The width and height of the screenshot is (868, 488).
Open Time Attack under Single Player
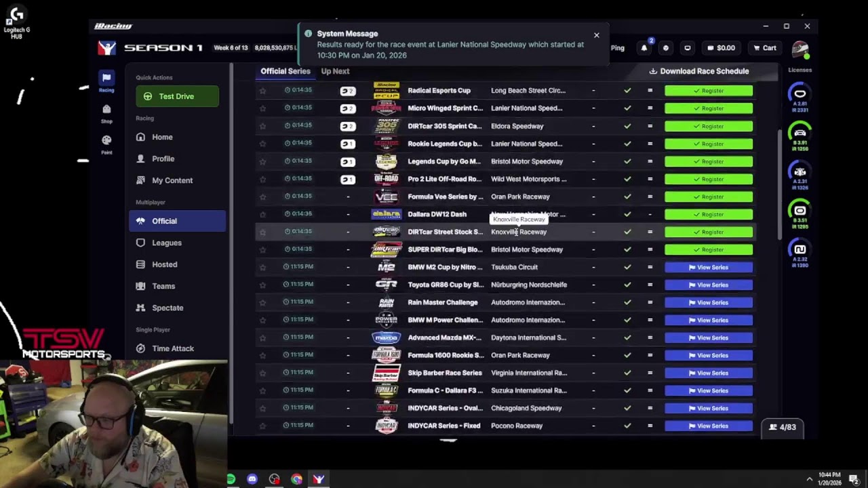click(x=177, y=348)
